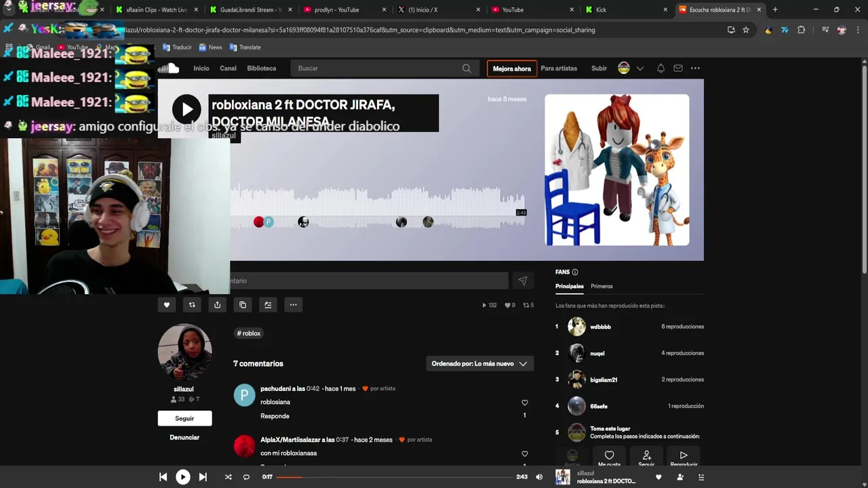Open a new browser tab
This screenshot has height=488, width=868.
[775, 9]
